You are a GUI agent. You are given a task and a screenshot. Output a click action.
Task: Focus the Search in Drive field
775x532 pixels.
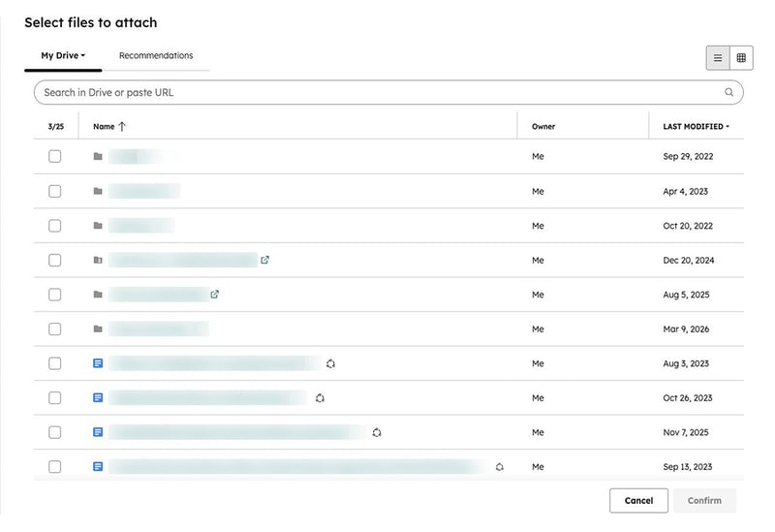[388, 92]
